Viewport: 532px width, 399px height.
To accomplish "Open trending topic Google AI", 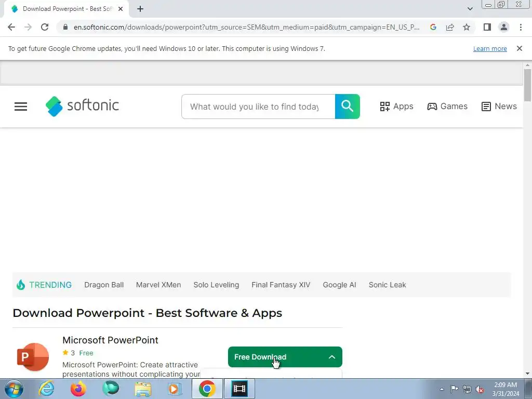I will click(x=339, y=285).
